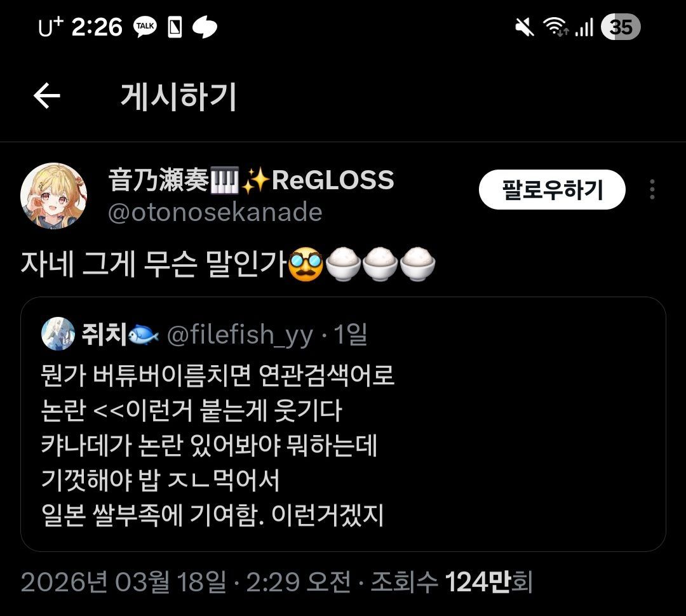686x616 pixels.
Task: Tap the first rice bowl emoji
Action: (344, 264)
